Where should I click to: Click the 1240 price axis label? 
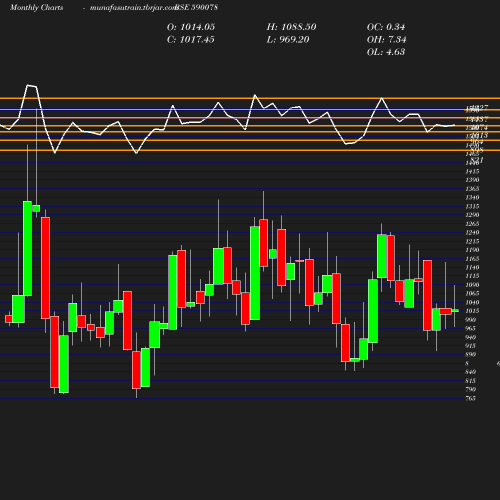pyautogui.click(x=472, y=232)
